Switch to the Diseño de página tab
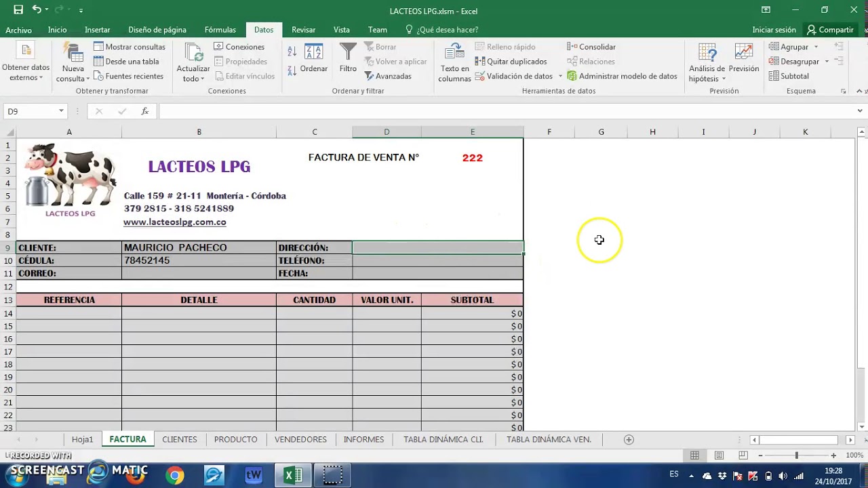The height and width of the screenshot is (488, 868). point(157,30)
